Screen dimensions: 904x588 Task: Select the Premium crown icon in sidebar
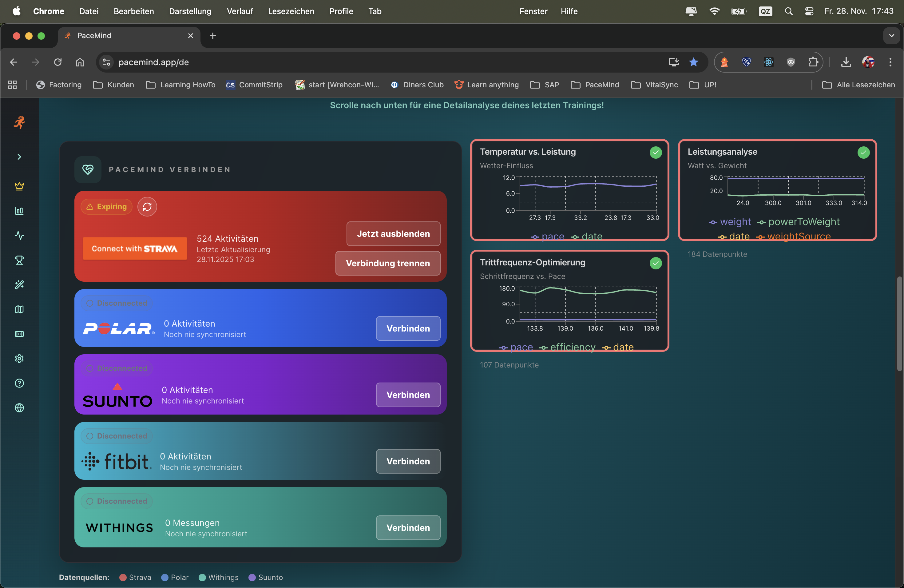pyautogui.click(x=19, y=186)
